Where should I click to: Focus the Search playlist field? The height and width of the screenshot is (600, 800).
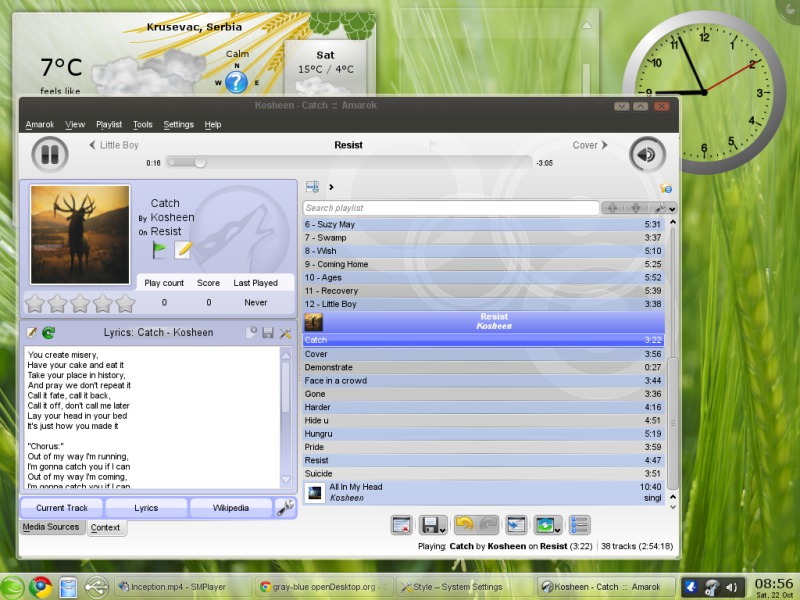[x=451, y=208]
